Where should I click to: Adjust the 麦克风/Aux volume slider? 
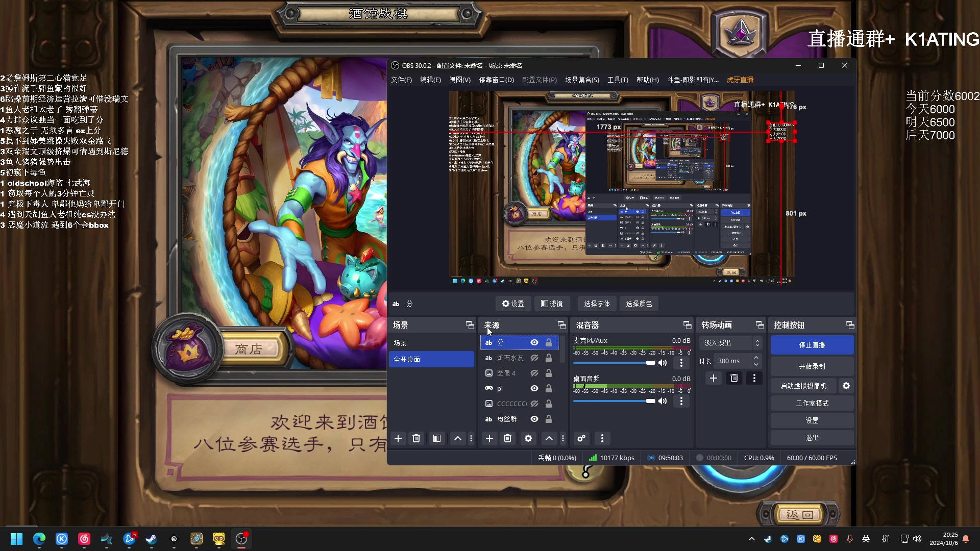pyautogui.click(x=614, y=363)
